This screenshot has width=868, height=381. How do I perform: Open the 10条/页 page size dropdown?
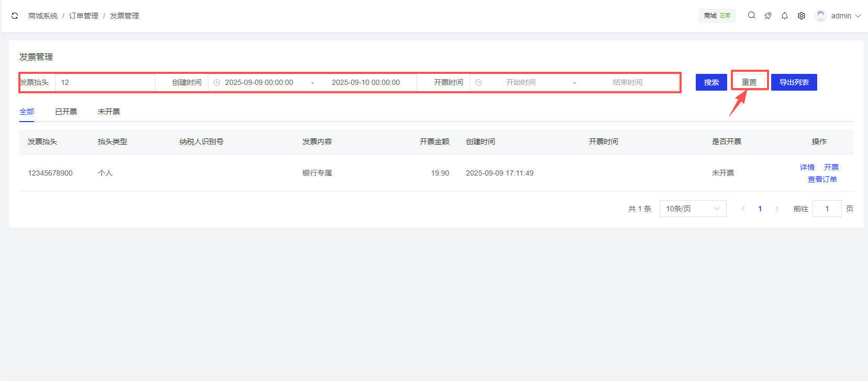pos(693,209)
